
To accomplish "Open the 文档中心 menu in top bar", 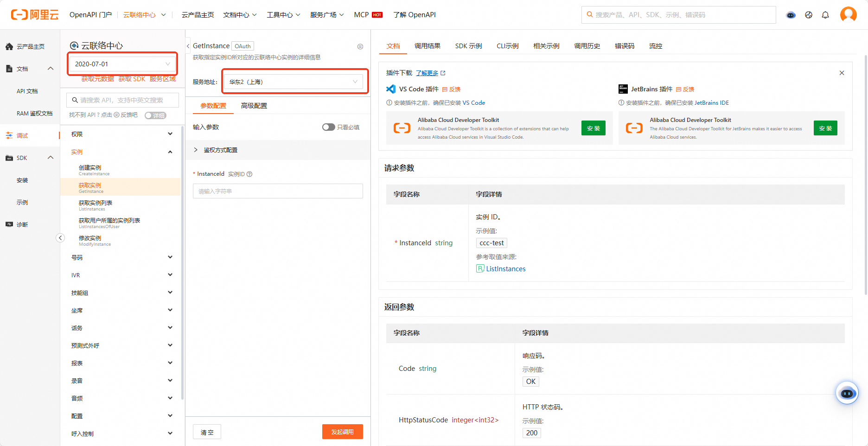I will (240, 15).
